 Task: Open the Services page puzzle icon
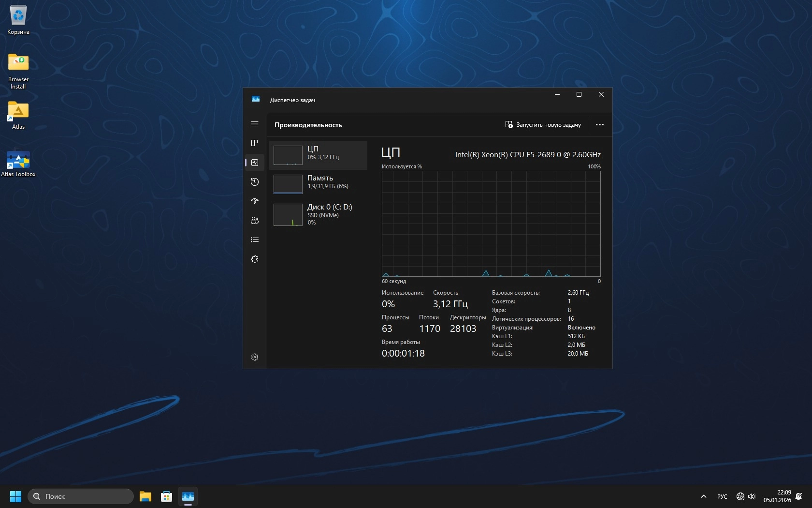click(x=255, y=259)
